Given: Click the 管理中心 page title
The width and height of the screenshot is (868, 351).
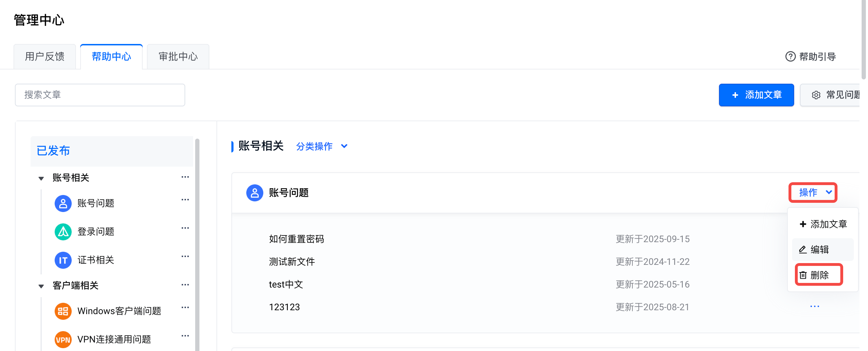Looking at the screenshot, I should point(39,20).
